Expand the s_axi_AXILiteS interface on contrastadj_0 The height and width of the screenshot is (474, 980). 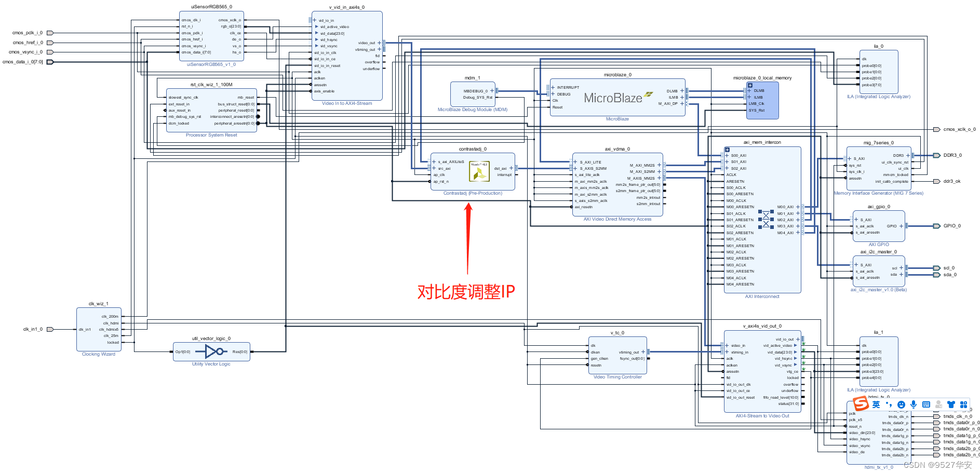(x=434, y=161)
